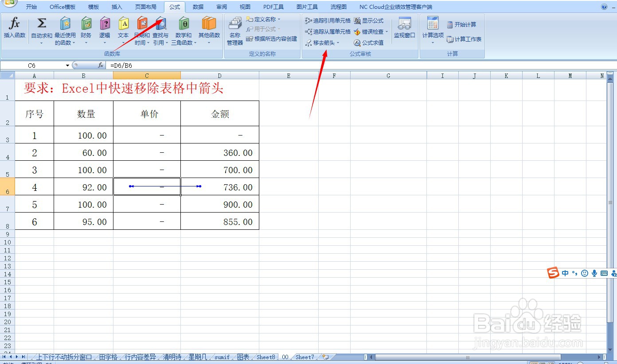Select the 星期几 sheet tab
Viewport: 617px width, 364px height.
click(x=198, y=357)
